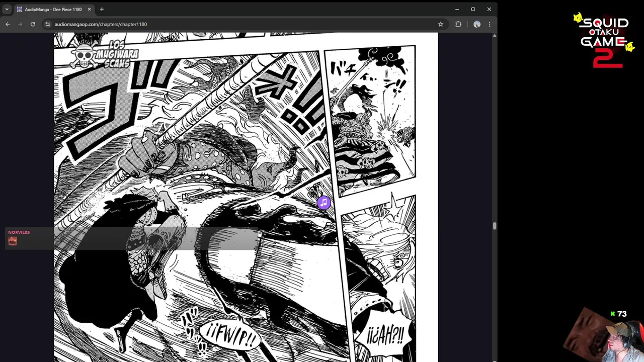Click the browser back arrow
The width and height of the screenshot is (644, 362).
[x=8, y=24]
